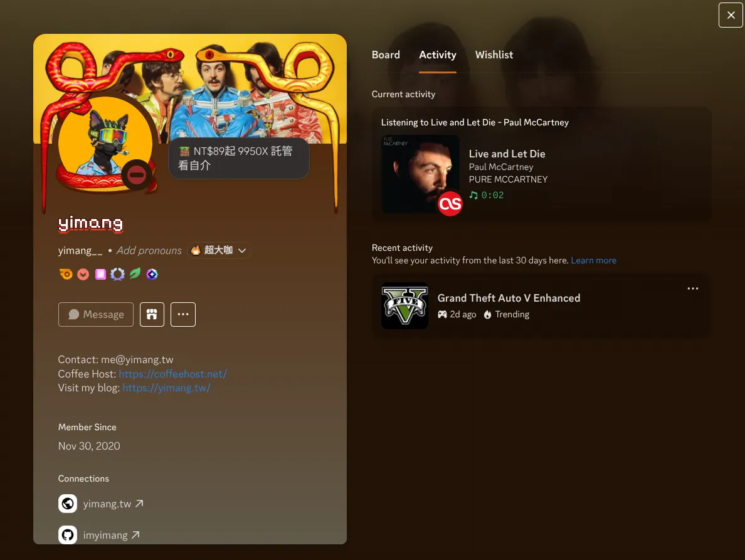Click the Grand Theft Auto V game icon
745x560 pixels.
pos(405,306)
